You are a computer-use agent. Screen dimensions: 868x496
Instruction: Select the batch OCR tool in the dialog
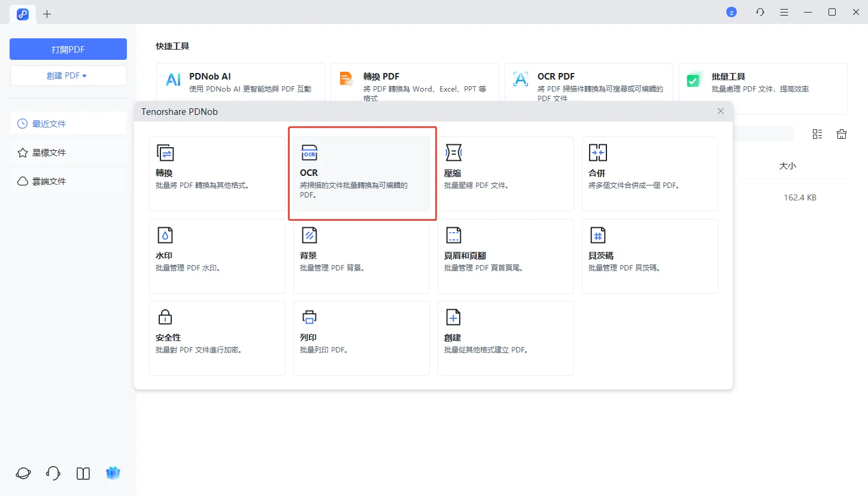(x=362, y=174)
